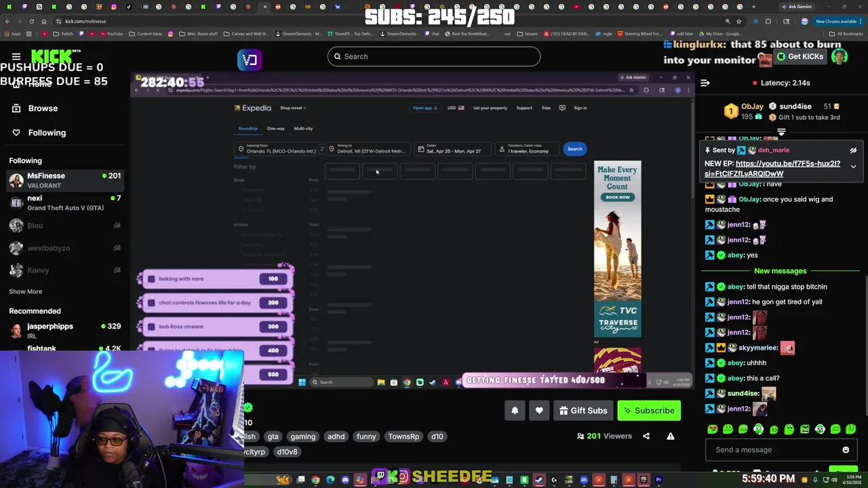
Task: Click the share icon next to Viewers
Action: pos(646,436)
